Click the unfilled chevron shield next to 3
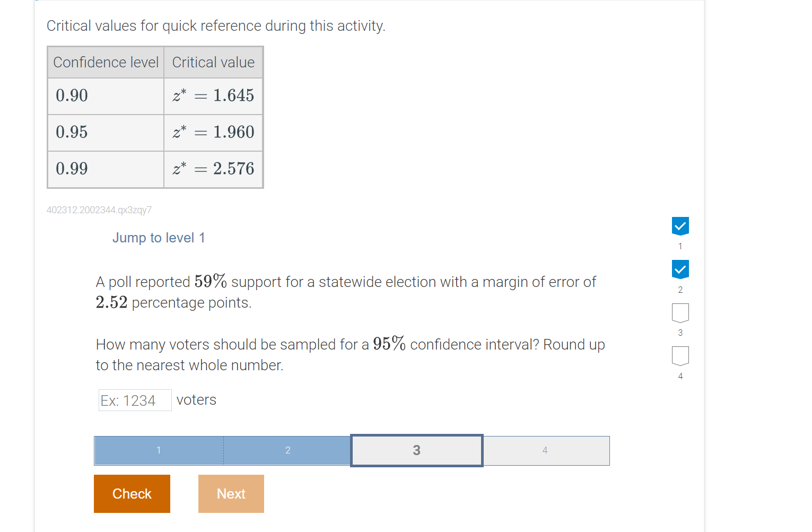This screenshot has width=812, height=532. click(680, 313)
